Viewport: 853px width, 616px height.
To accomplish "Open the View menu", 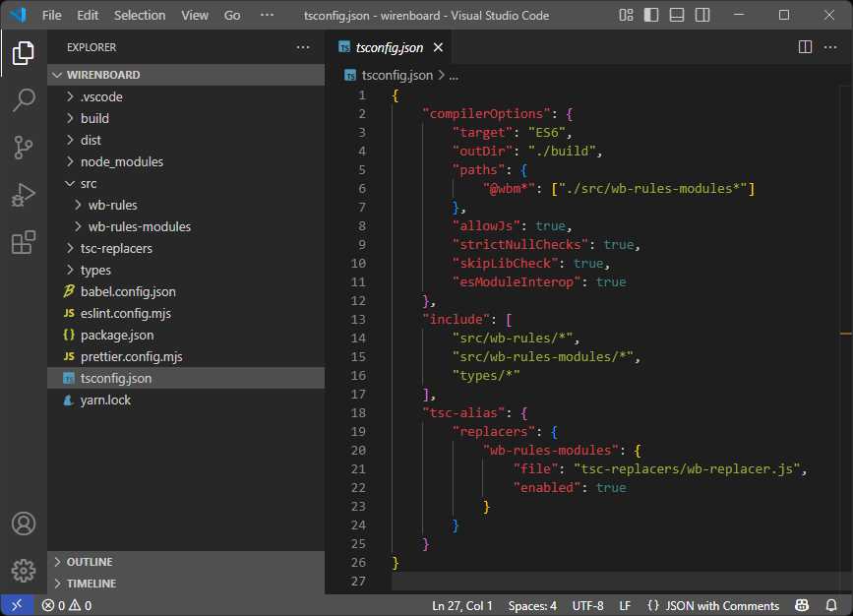I will click(194, 15).
